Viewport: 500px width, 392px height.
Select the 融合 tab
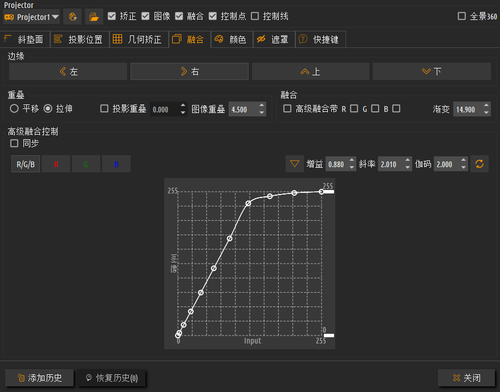(x=189, y=39)
